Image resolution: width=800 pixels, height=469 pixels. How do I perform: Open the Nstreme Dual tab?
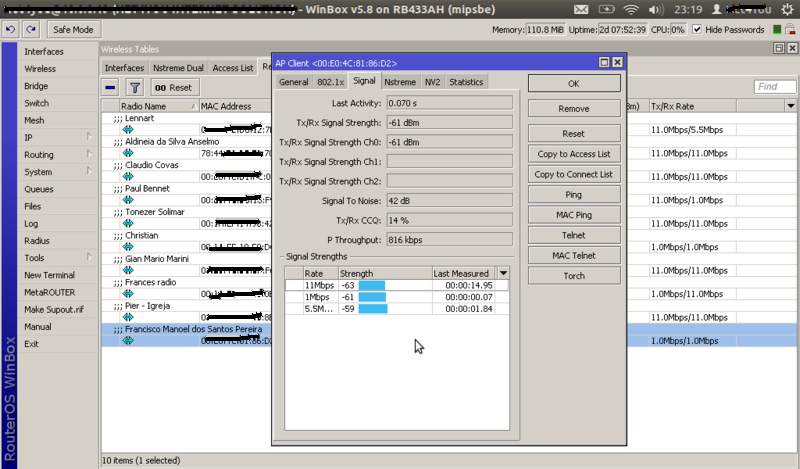(x=180, y=68)
